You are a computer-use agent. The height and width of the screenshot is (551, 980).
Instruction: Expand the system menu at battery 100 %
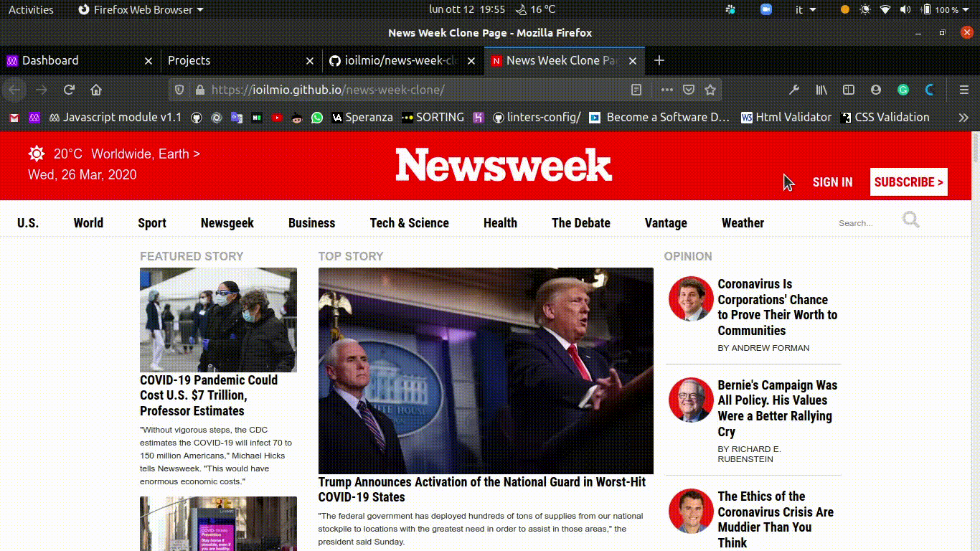click(947, 9)
